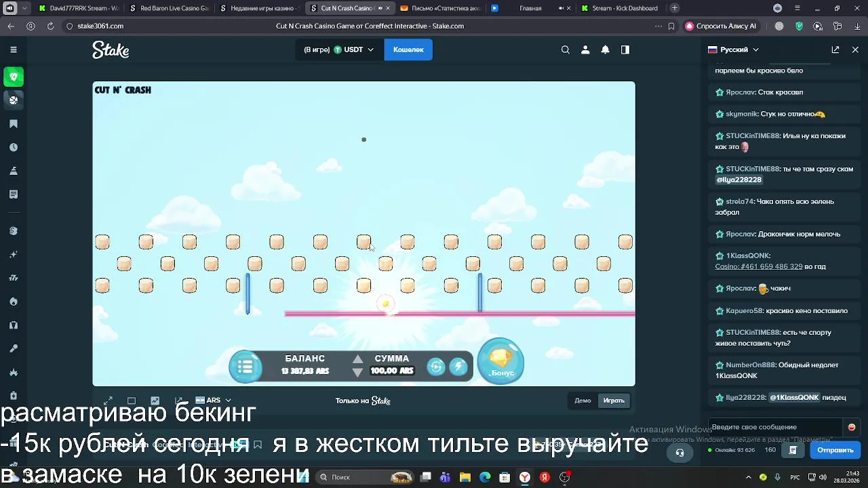868x488 pixels.
Task: Click the @1KlassQONK mention in chat
Action: point(794,397)
